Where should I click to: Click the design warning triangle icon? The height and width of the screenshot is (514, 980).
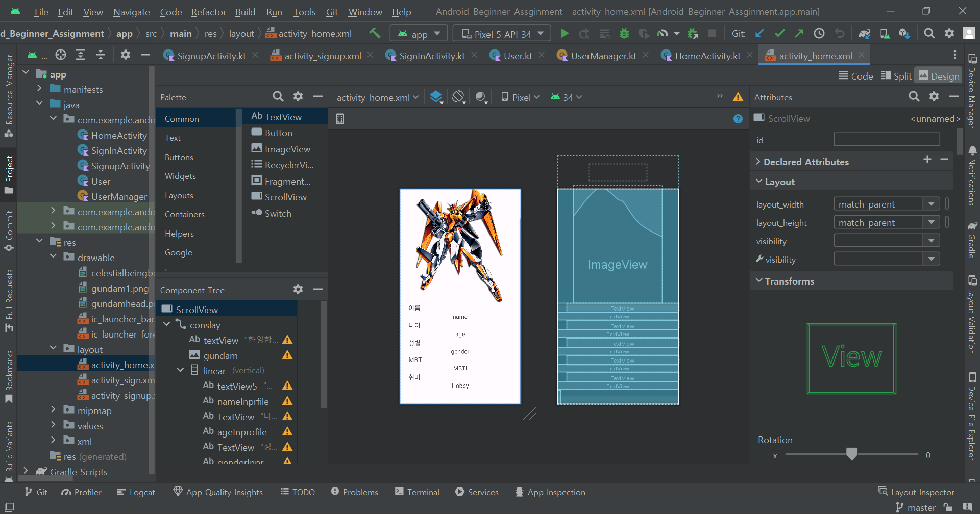pos(738,97)
